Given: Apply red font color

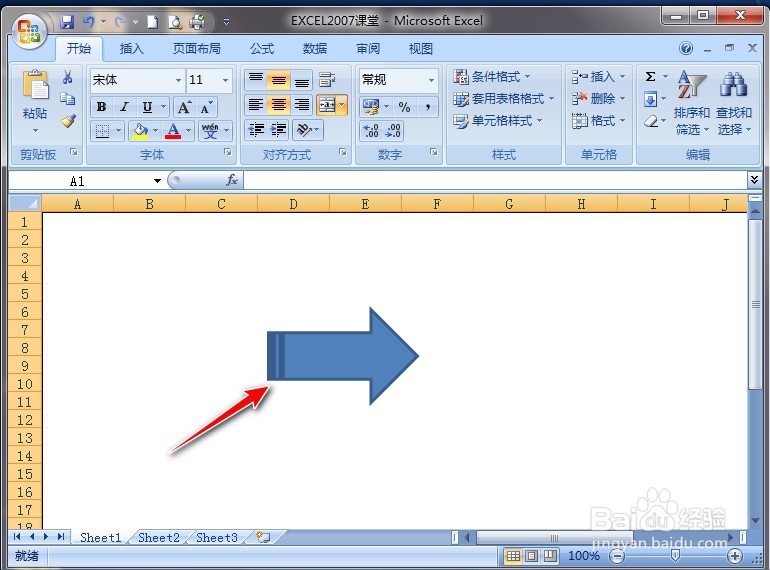Looking at the screenshot, I should tap(173, 131).
